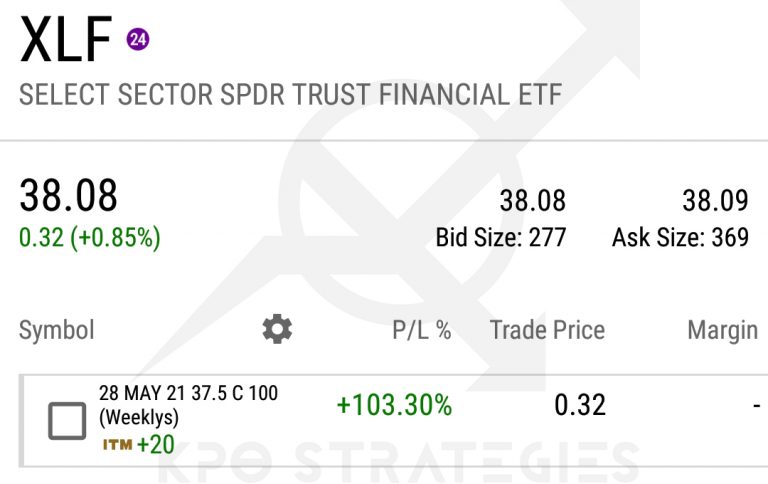Sort by the Symbol column header

coord(57,330)
